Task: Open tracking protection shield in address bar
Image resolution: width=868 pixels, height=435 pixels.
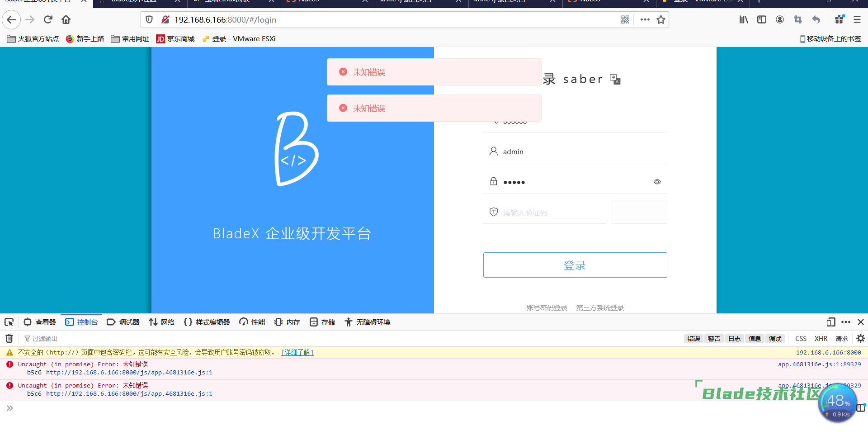Action: click(149, 19)
